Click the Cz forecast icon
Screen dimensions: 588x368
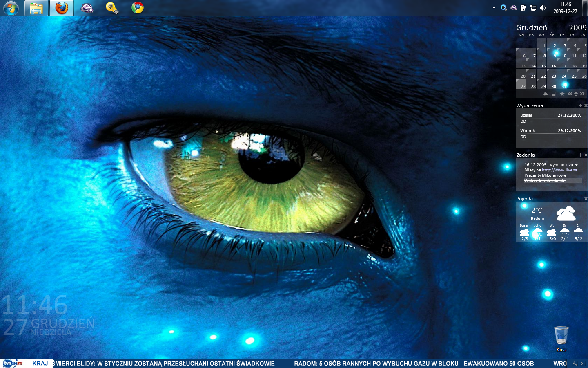[578, 231]
